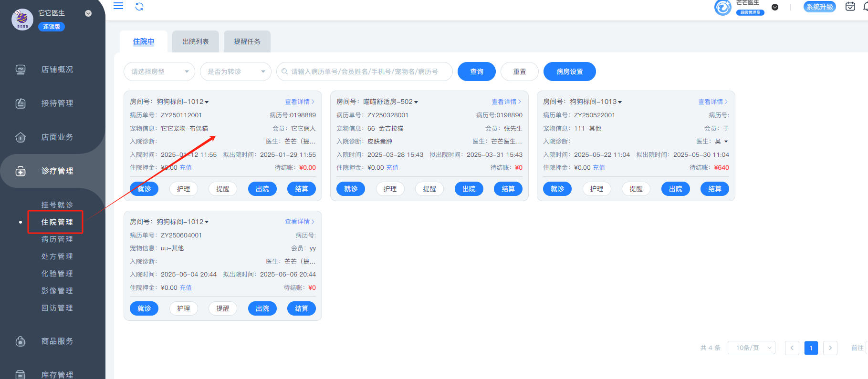Click the 查询 button
Screen dimensions: 868x379
pos(477,72)
